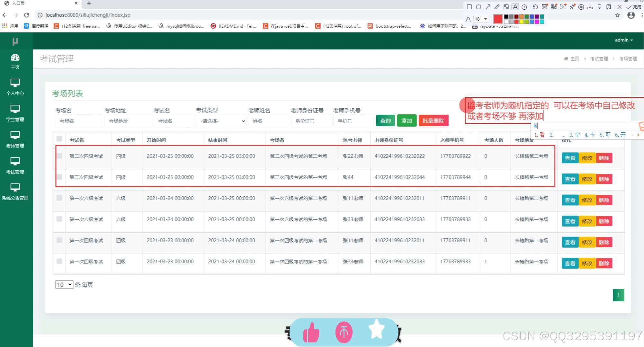
Task: Finish screenshot with 完成 button
Action: (633, 7)
